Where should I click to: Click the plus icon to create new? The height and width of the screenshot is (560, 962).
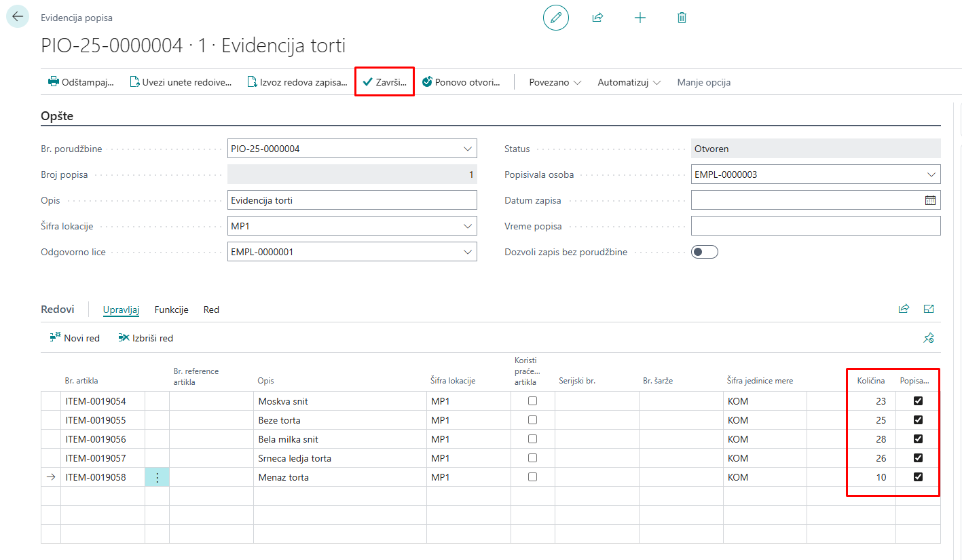640,18
